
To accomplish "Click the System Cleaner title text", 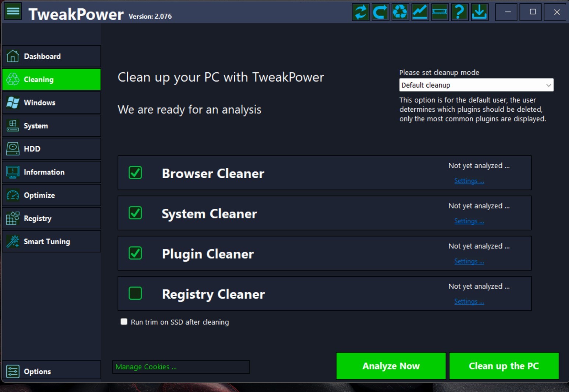I will (210, 214).
